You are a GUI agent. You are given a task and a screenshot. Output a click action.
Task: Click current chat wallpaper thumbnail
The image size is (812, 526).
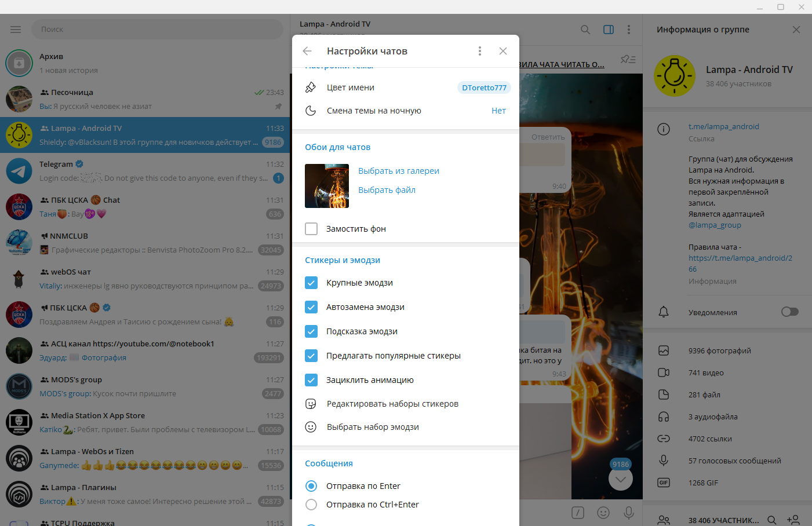pyautogui.click(x=327, y=186)
